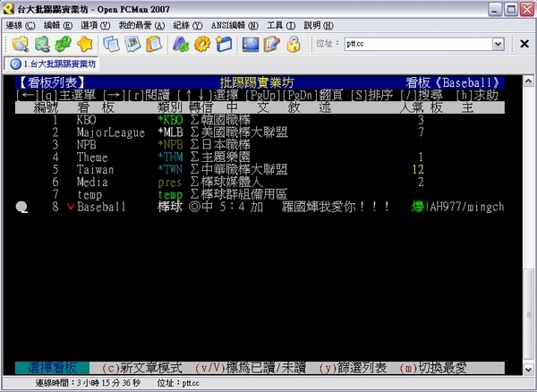Select the Media board row
Image resolution: width=537 pixels, height=392 pixels.
[260, 182]
